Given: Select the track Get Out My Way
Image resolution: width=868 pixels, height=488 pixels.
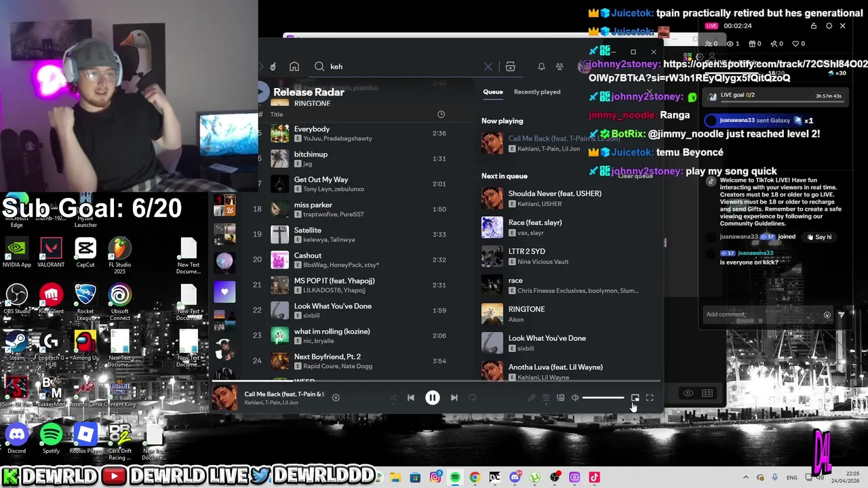Looking at the screenshot, I should (x=358, y=184).
